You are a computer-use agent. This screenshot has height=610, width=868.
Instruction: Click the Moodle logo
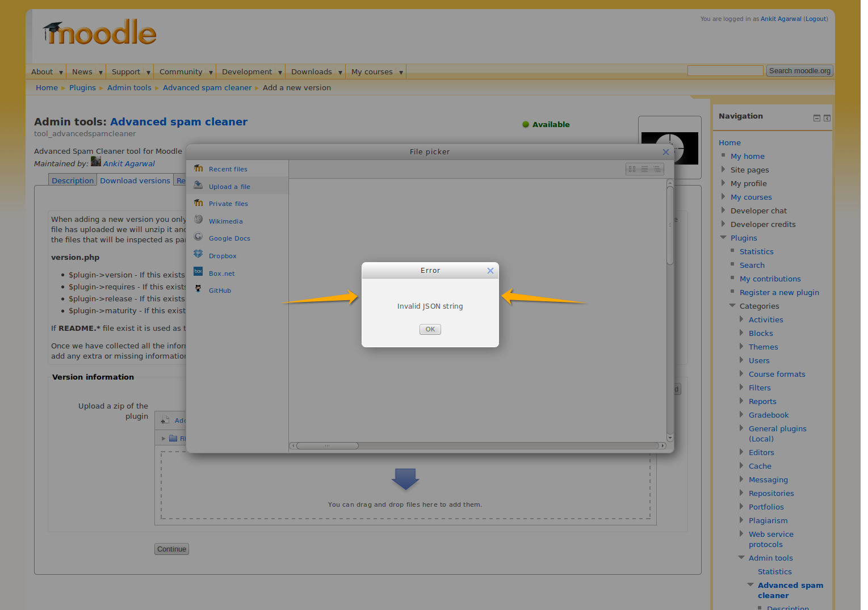pos(99,32)
